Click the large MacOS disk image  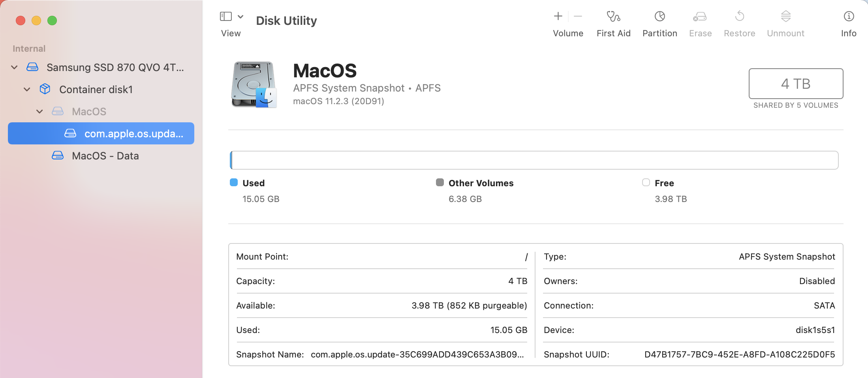tap(254, 84)
